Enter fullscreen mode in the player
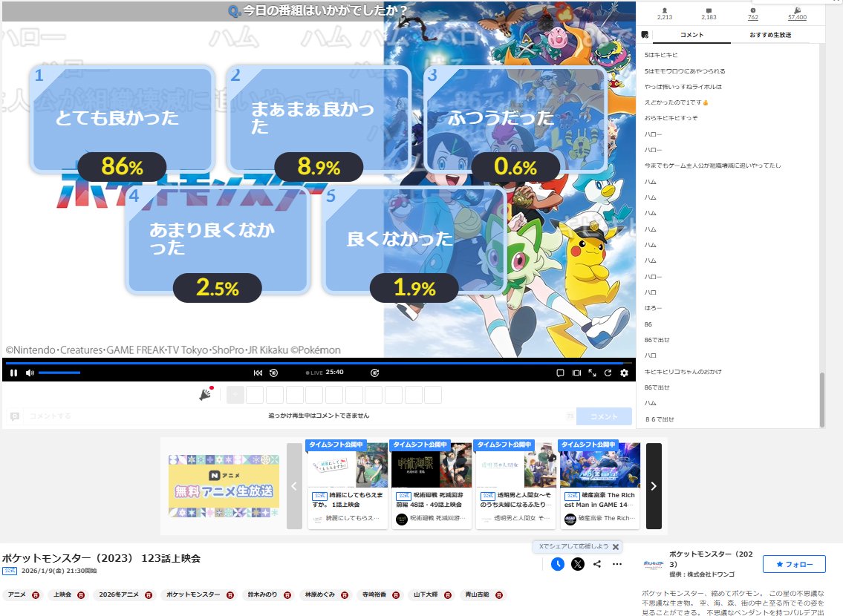The image size is (843, 616). (592, 373)
